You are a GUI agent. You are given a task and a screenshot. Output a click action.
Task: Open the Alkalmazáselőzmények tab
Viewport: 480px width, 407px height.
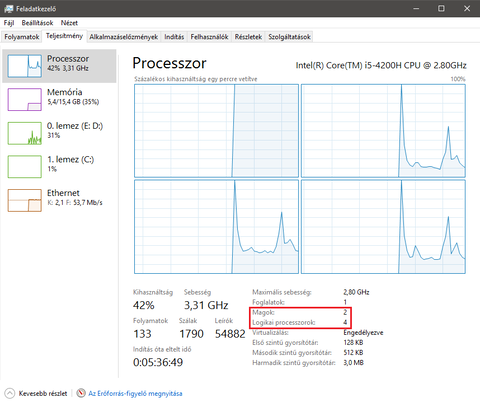tap(124, 37)
